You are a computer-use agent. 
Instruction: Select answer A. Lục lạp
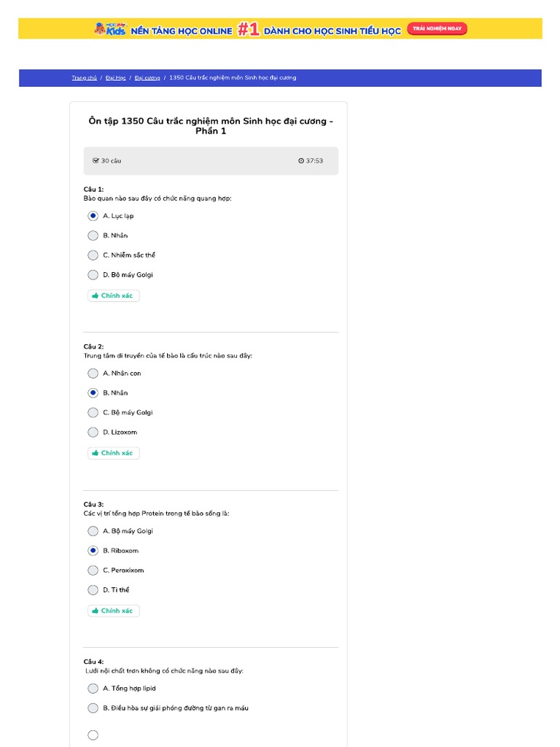click(93, 216)
